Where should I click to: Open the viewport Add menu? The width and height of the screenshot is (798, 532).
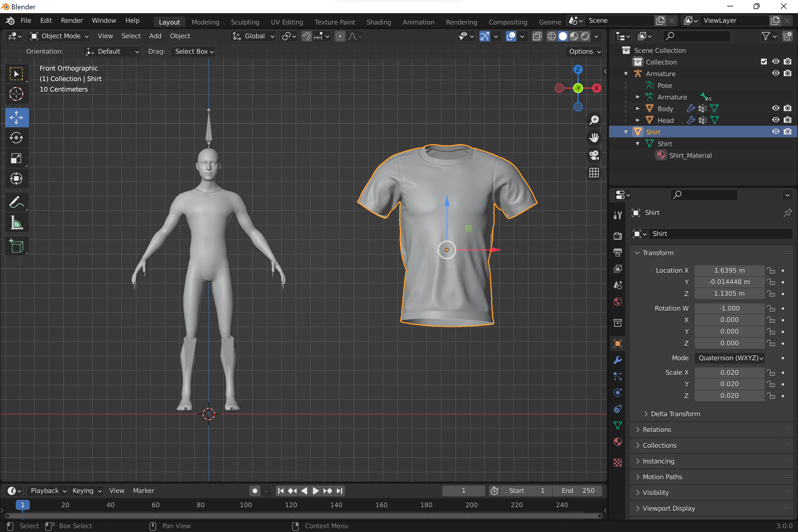pyautogui.click(x=155, y=36)
